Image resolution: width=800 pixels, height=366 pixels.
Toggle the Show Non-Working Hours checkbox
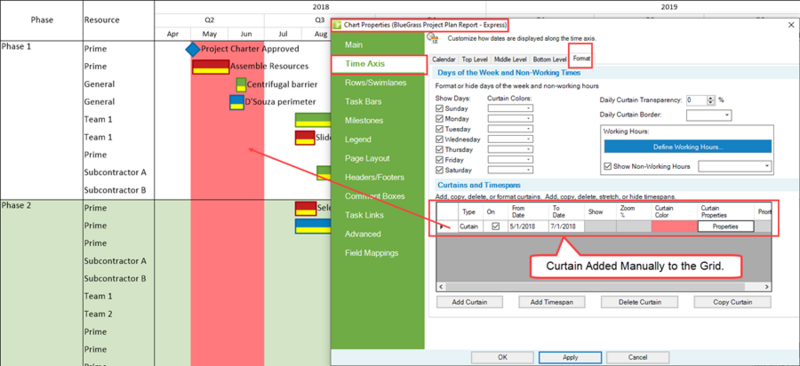[608, 166]
